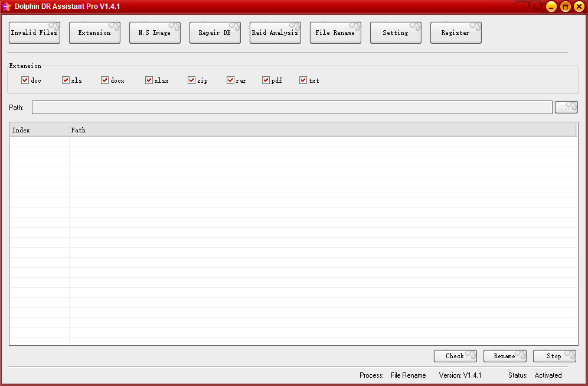
Task: Click the Check button
Action: tap(455, 356)
